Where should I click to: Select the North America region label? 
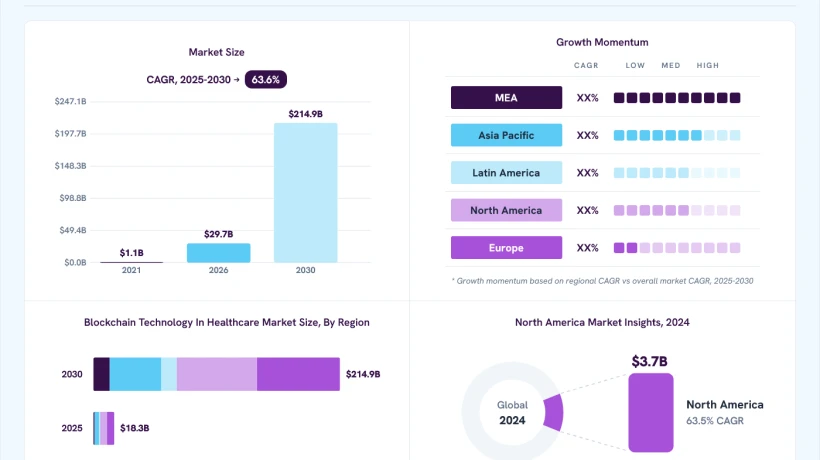tap(506, 210)
